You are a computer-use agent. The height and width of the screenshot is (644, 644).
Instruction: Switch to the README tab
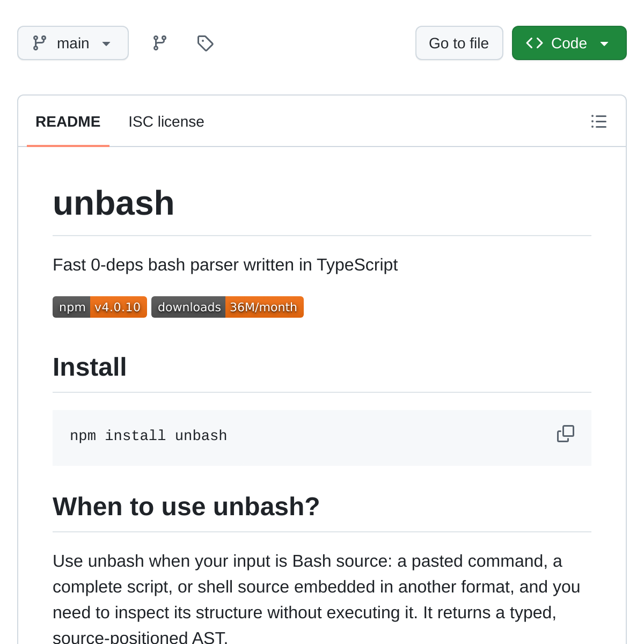[x=68, y=122]
